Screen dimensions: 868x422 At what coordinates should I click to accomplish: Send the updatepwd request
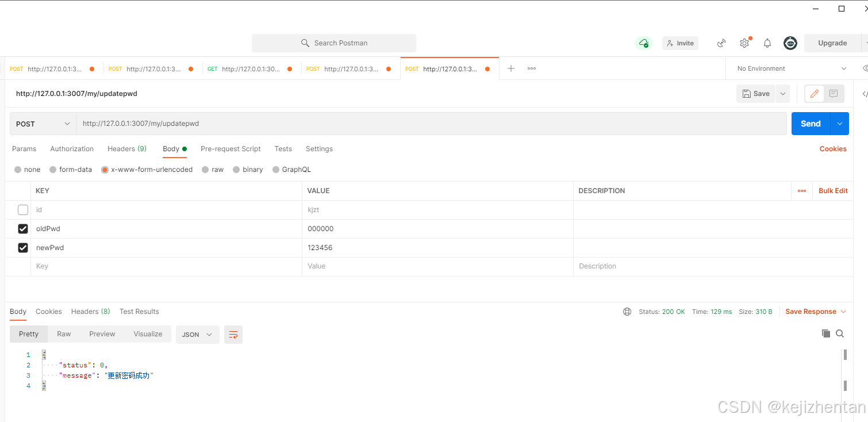[811, 124]
